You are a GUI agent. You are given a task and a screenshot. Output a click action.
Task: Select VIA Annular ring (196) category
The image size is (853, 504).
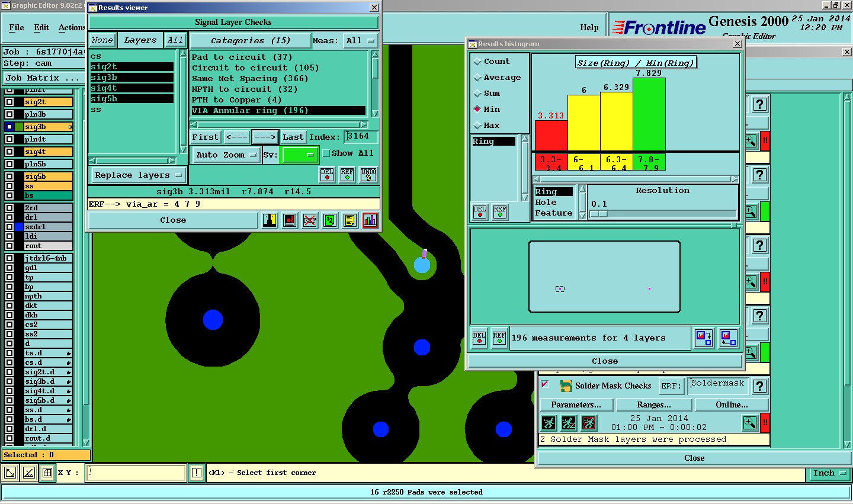click(x=278, y=111)
